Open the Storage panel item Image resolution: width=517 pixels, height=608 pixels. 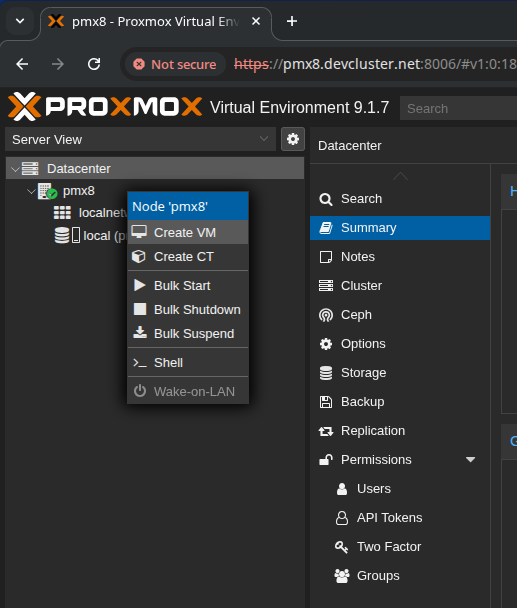pos(400,373)
